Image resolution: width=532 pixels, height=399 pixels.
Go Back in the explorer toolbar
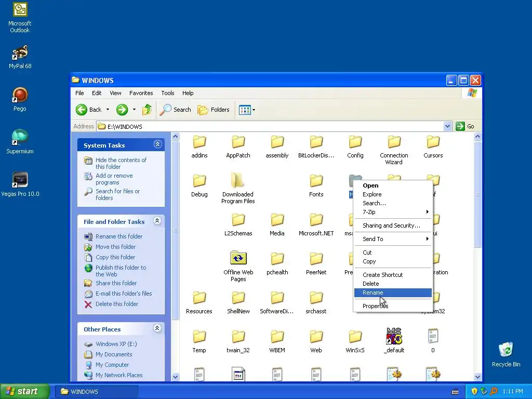(88, 110)
